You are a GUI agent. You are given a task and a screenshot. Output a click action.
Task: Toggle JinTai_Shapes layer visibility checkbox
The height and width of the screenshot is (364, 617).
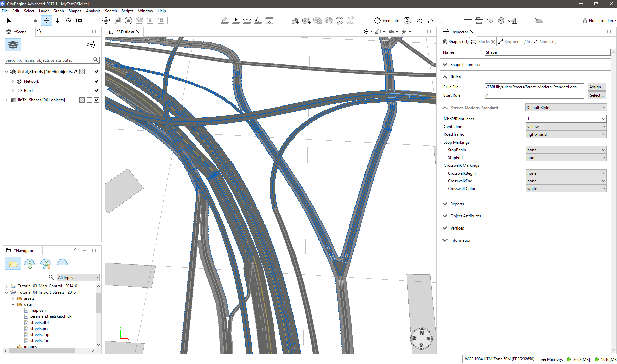coord(97,100)
